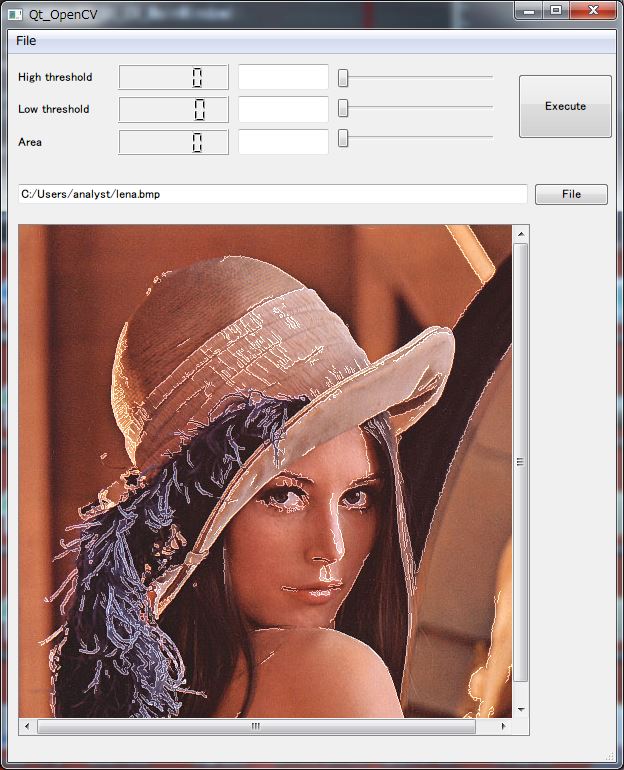Viewport: 624px width, 770px height.
Task: Click the Area slider handle
Action: [x=343, y=138]
